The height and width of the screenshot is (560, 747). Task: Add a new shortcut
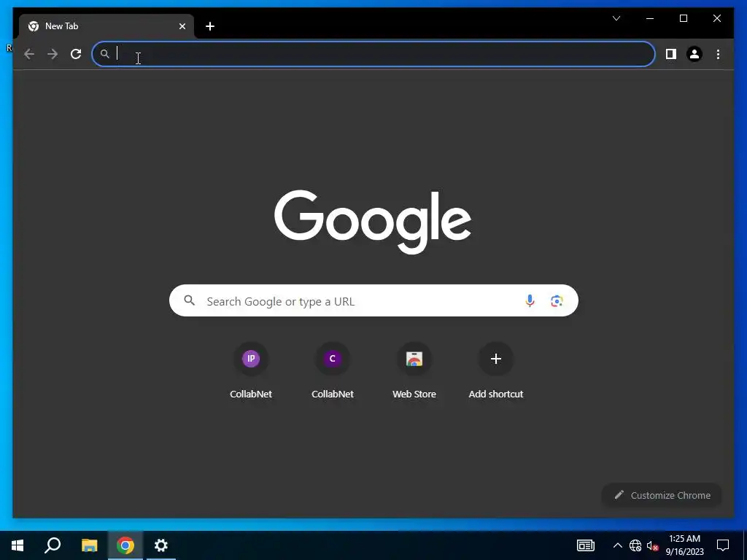496,370
